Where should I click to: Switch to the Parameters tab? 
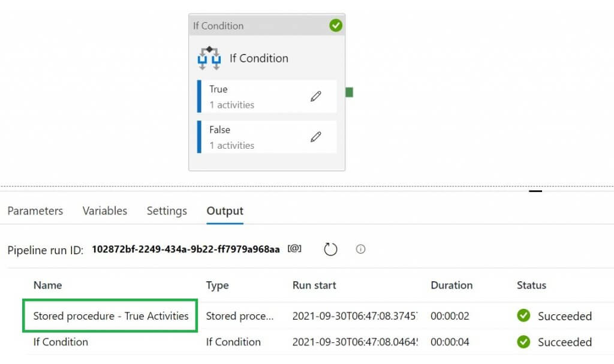[x=35, y=211]
